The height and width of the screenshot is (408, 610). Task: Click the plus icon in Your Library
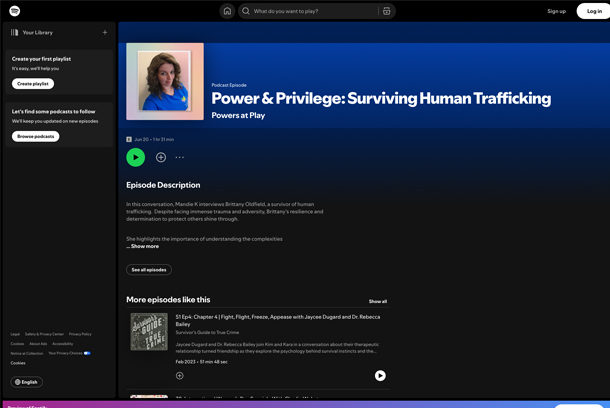point(105,32)
